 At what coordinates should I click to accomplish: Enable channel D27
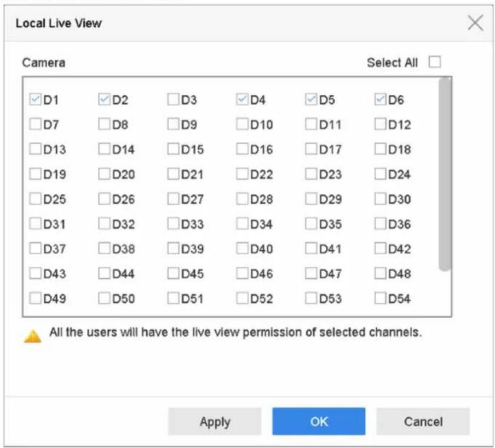point(174,199)
